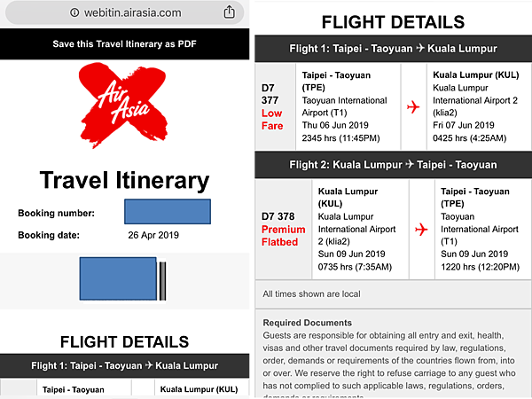Click the booking date 26 Apr 2019

[x=153, y=236]
